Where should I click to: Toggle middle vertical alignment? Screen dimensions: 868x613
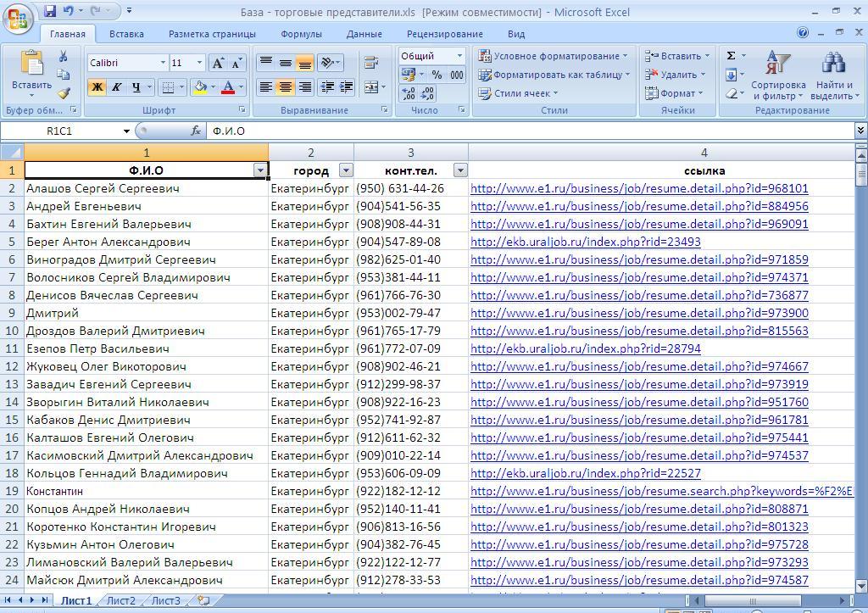coord(285,63)
